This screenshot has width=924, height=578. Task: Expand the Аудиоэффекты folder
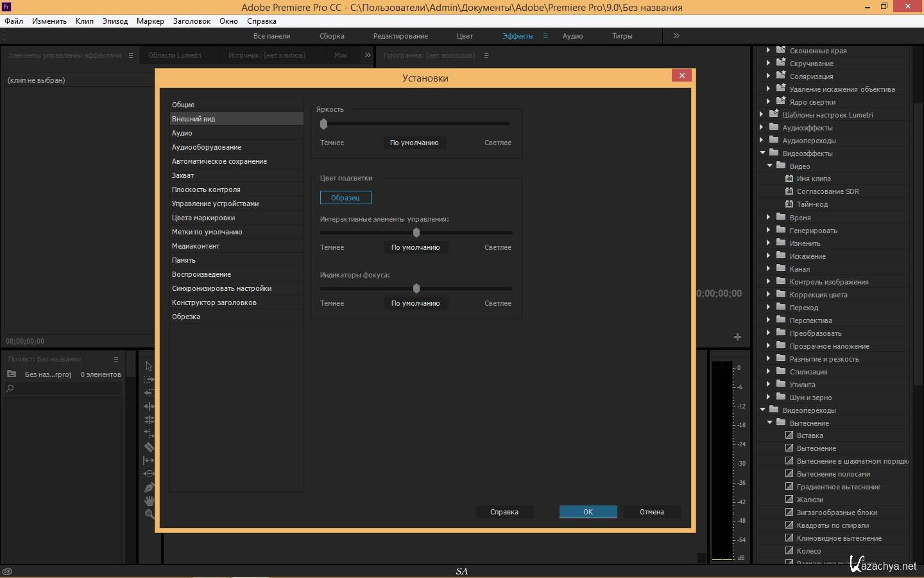(762, 127)
